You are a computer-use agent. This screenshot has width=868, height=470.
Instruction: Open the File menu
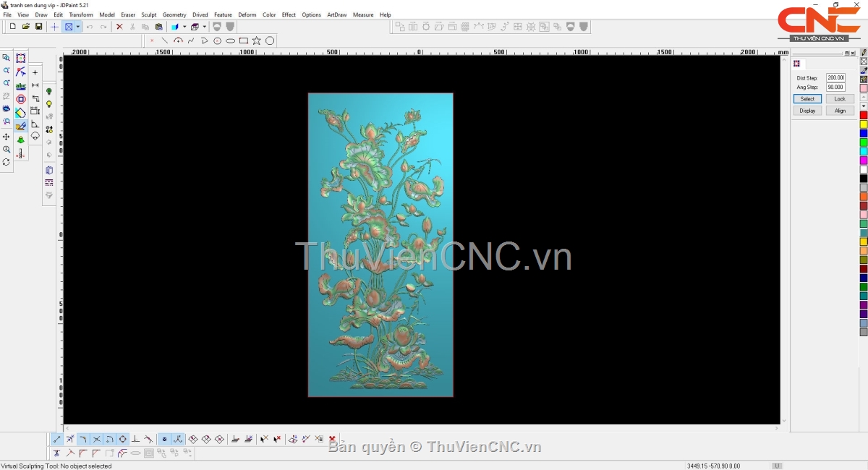[7, 14]
